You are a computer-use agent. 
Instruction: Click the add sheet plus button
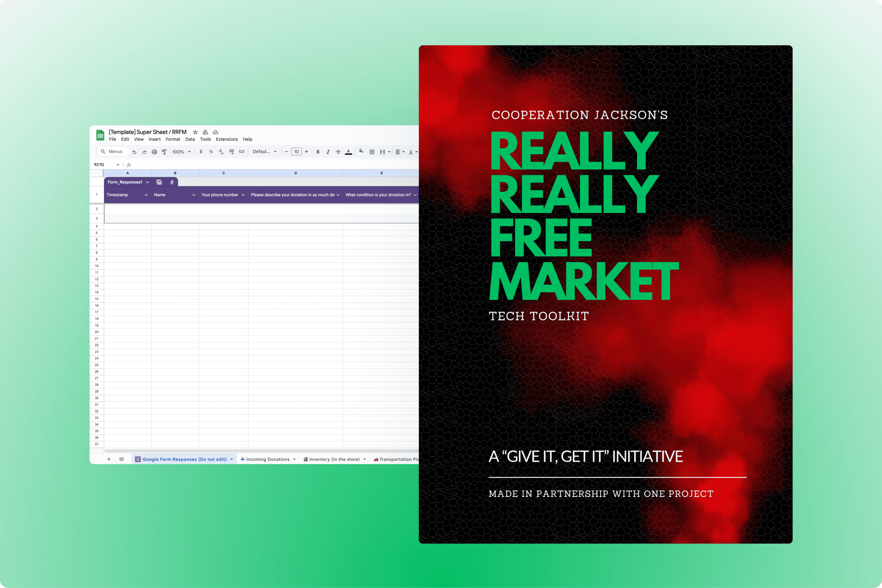[x=109, y=459]
